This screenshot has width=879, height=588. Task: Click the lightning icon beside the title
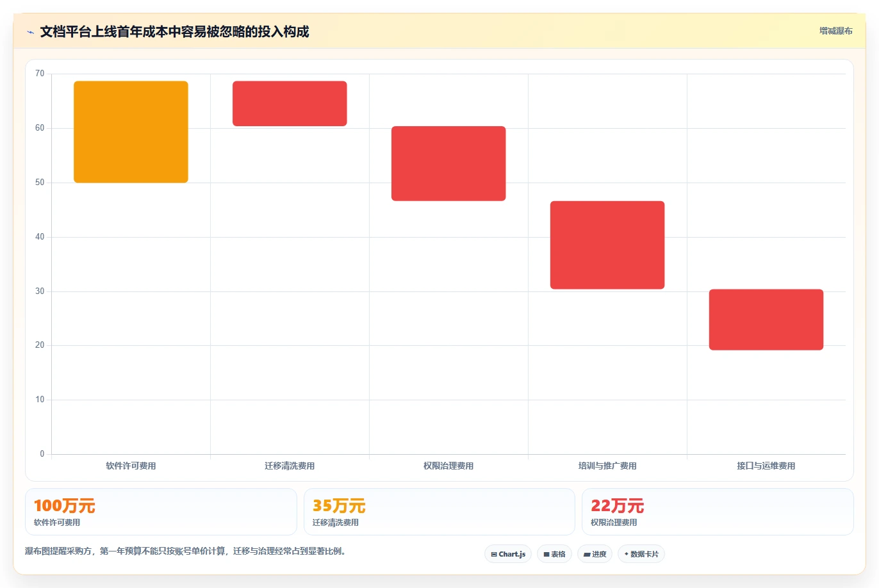point(31,32)
